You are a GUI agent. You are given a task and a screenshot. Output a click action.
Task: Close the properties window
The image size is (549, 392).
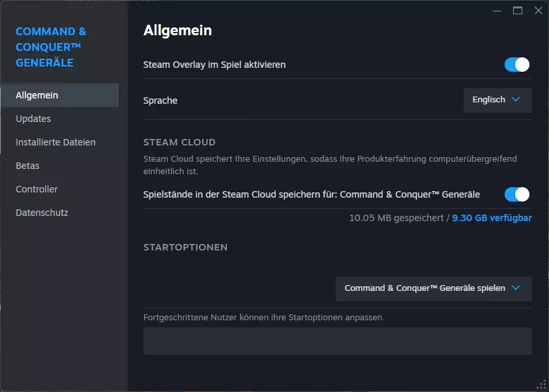coord(539,11)
